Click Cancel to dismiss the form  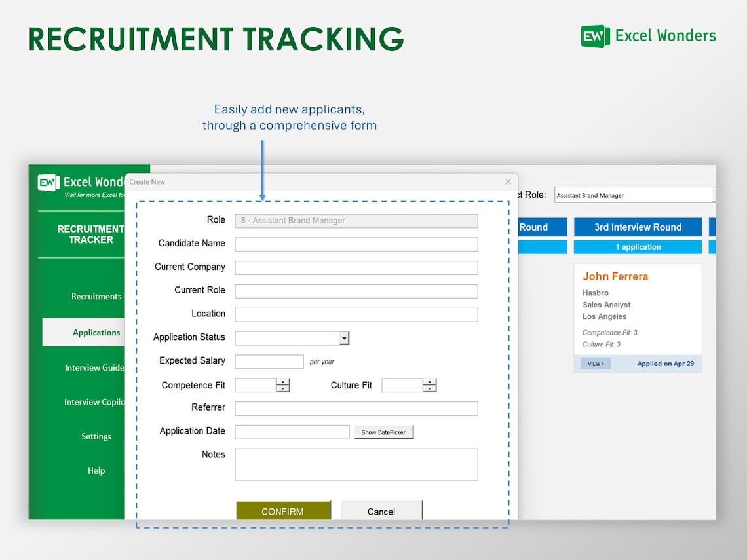[381, 512]
